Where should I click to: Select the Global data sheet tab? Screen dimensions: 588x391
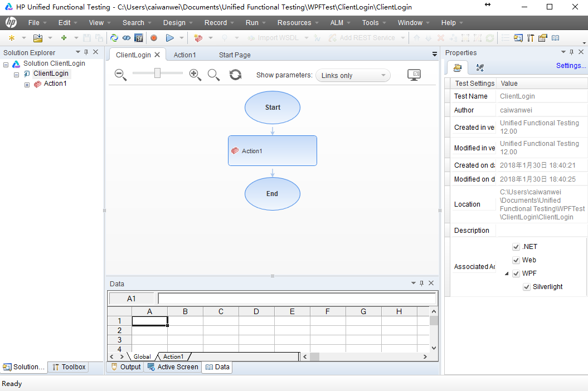142,356
